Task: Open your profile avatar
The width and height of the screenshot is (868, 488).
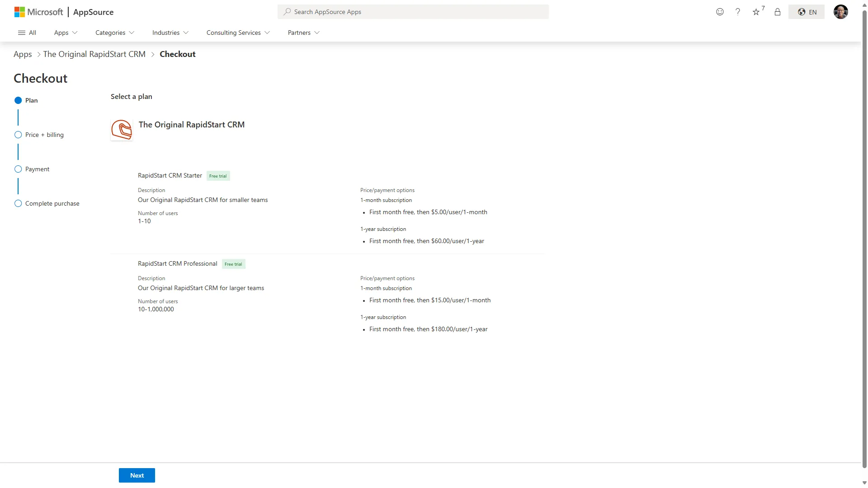Action: pyautogui.click(x=841, y=12)
